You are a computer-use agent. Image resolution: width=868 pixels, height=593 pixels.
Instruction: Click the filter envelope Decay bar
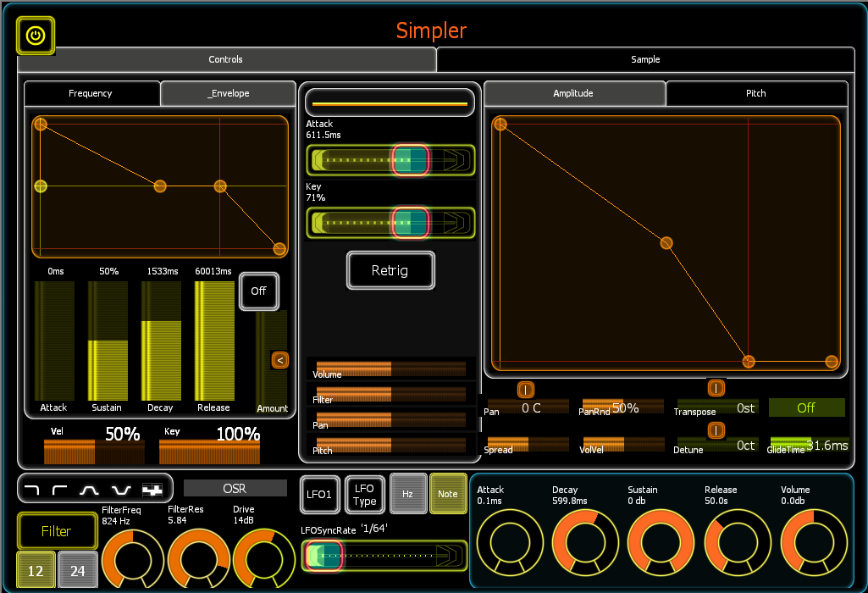pyautogui.click(x=161, y=341)
